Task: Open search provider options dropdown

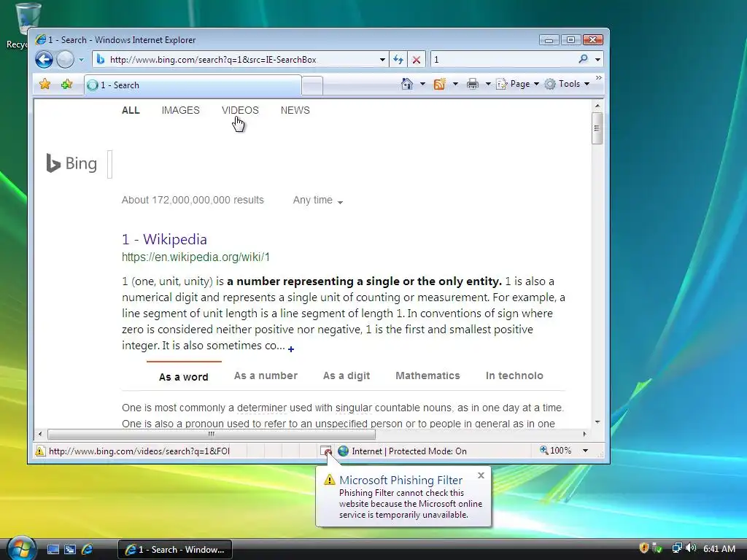Action: 597,60
